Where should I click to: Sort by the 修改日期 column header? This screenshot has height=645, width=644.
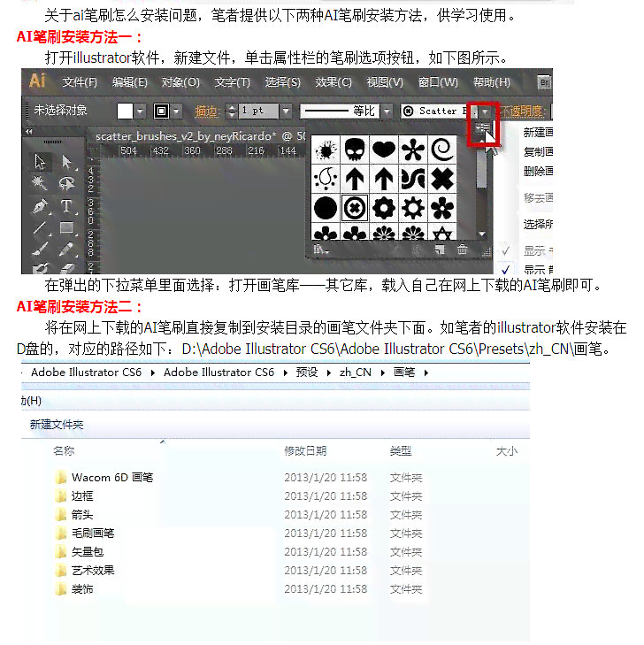click(305, 451)
